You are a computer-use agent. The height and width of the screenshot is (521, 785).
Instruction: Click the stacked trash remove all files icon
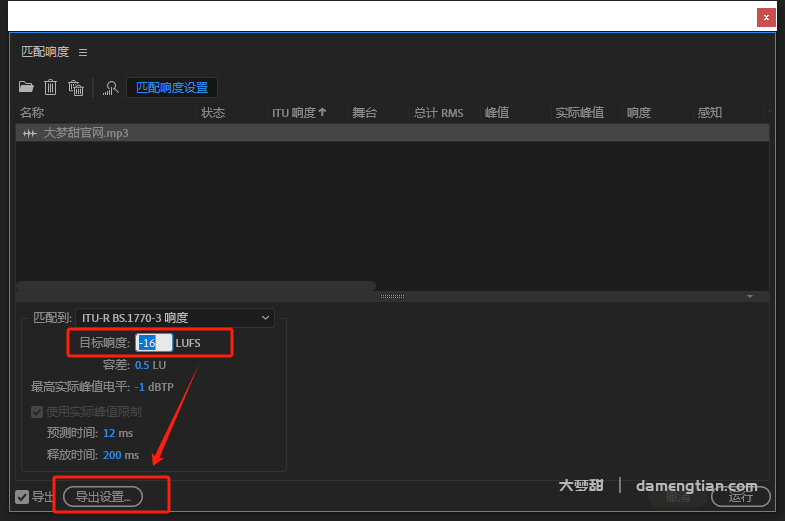click(75, 88)
